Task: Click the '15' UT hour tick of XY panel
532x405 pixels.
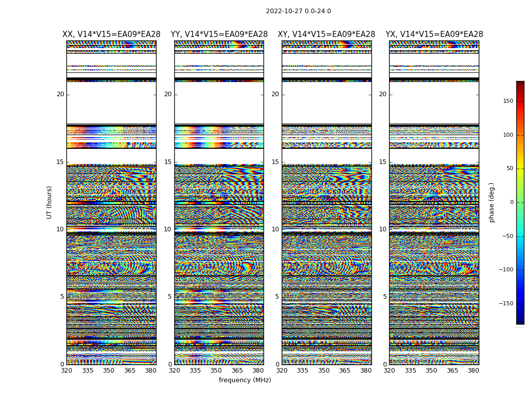Action: click(276, 162)
